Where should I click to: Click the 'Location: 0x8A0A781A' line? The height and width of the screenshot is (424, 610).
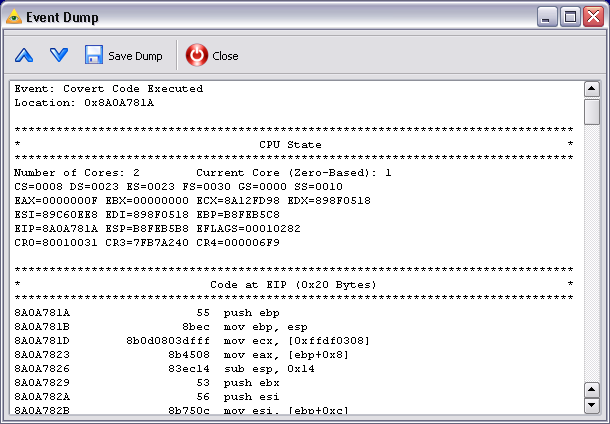coord(84,103)
